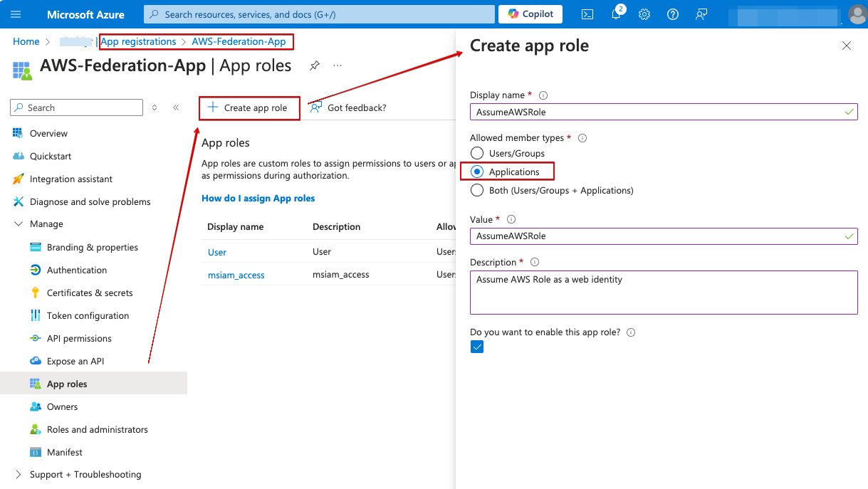The width and height of the screenshot is (868, 489).
Task: Click the Description text field
Action: coord(663,292)
